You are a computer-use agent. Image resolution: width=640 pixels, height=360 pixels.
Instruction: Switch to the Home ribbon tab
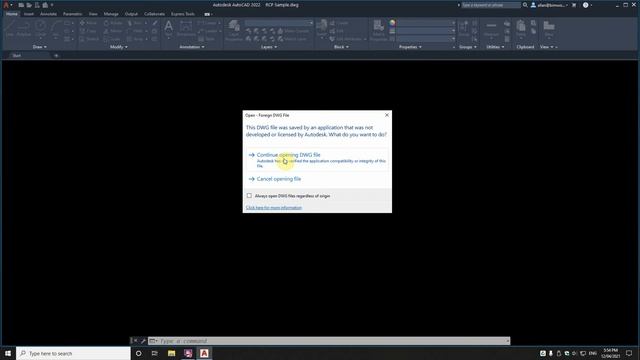tap(12, 14)
